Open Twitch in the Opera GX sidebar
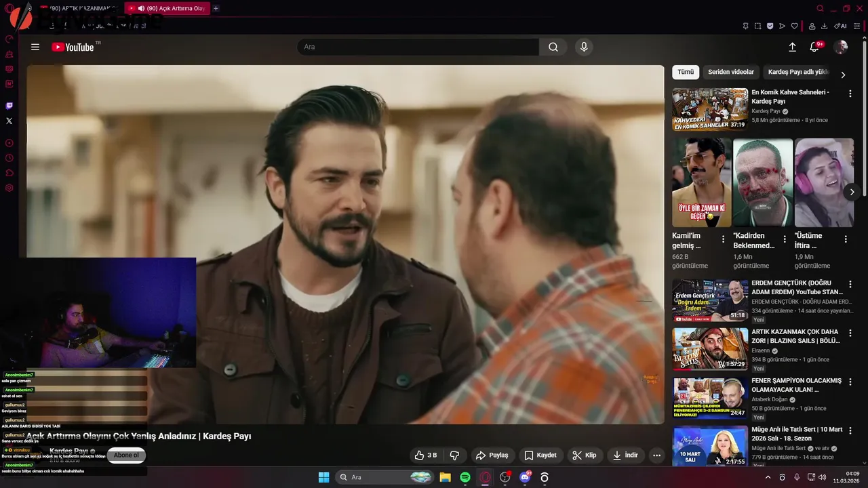Viewport: 868px width, 488px height. [9, 106]
